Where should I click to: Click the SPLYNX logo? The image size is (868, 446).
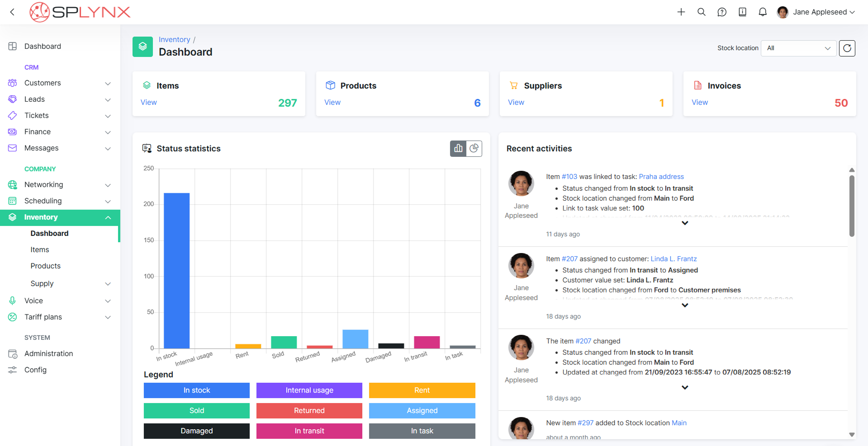80,12
